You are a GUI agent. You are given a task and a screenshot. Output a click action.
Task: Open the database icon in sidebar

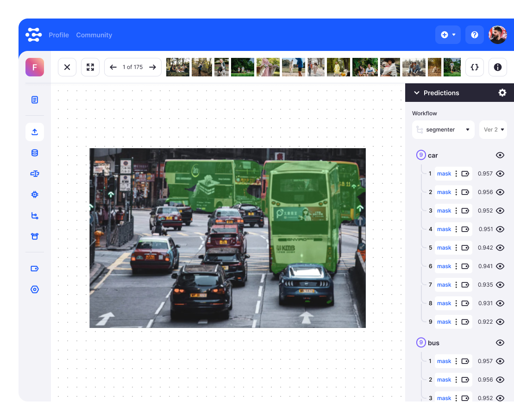click(35, 153)
